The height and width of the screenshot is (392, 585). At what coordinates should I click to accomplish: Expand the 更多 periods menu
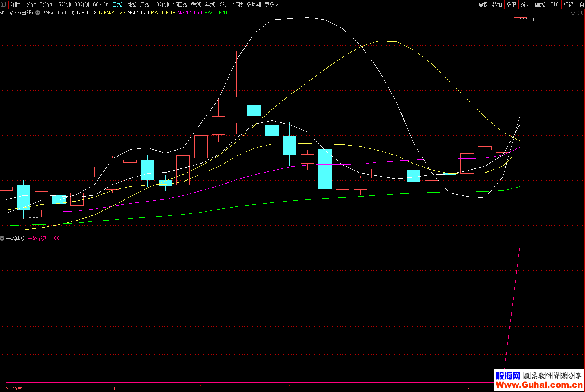point(271,4)
